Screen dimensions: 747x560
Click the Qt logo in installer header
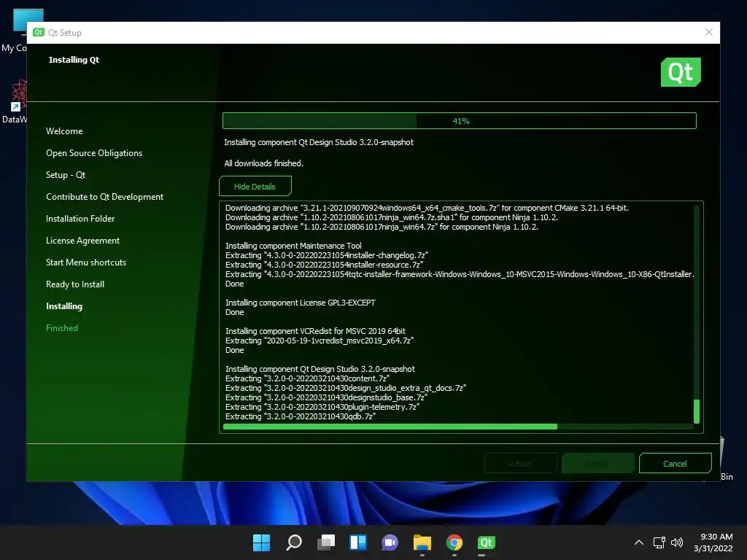[x=681, y=72]
